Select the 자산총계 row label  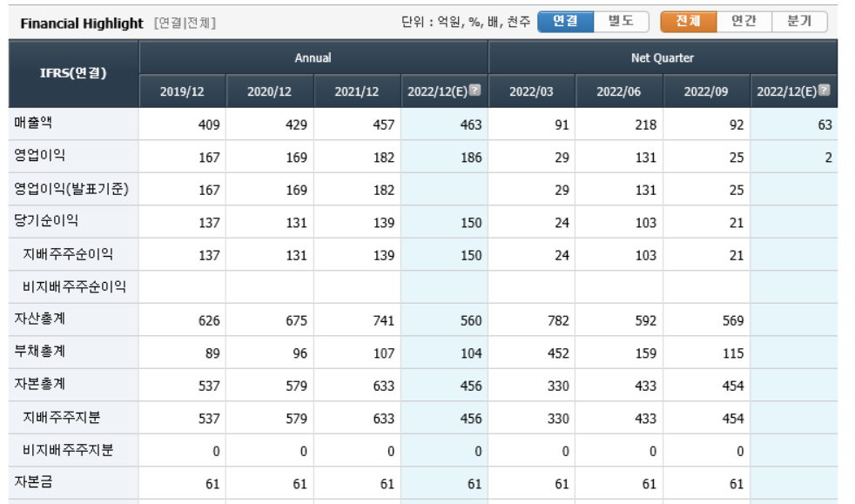click(x=39, y=319)
